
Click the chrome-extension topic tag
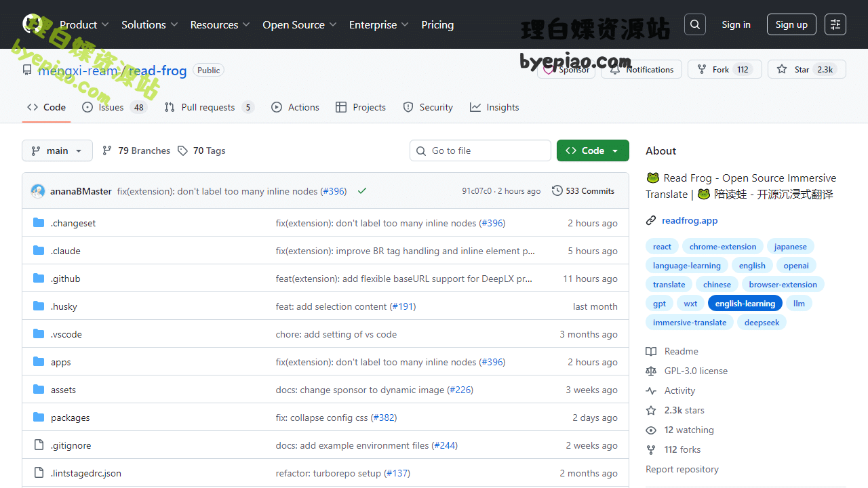coord(723,246)
